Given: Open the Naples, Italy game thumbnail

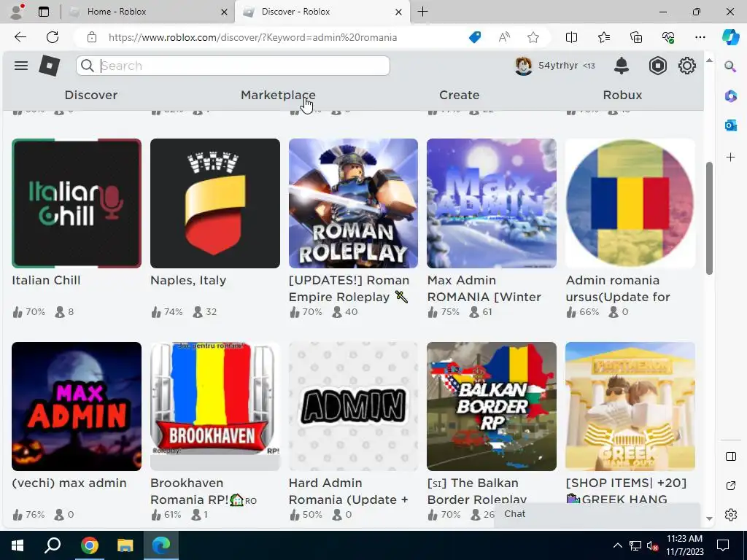Looking at the screenshot, I should 215,203.
